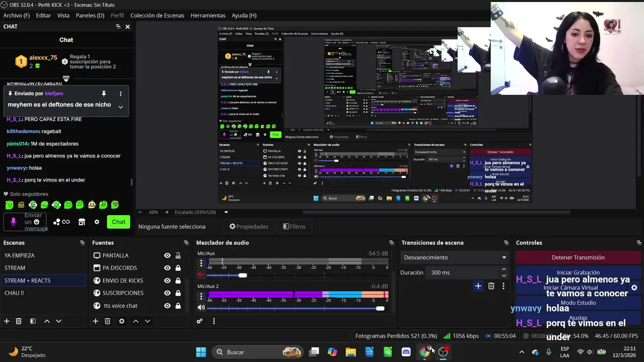Move scene down with arrow in Escenas
The height and width of the screenshot is (362, 644).
[58, 321]
